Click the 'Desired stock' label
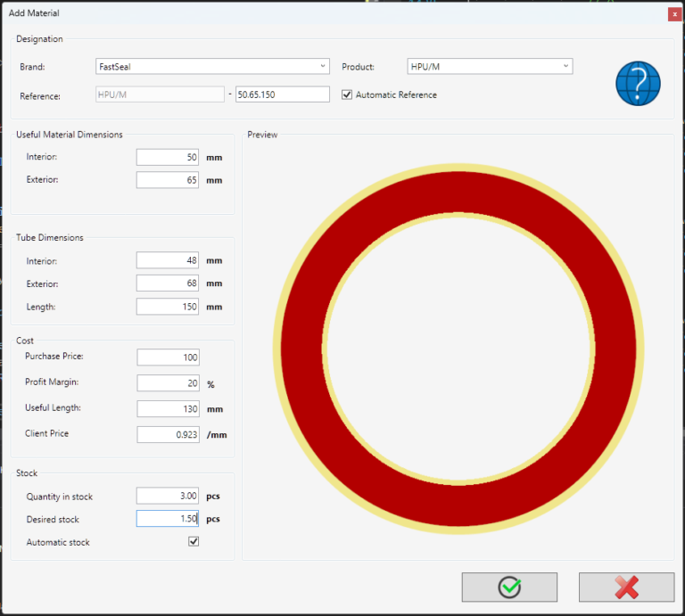Image resolution: width=685 pixels, height=616 pixels. pos(53,520)
